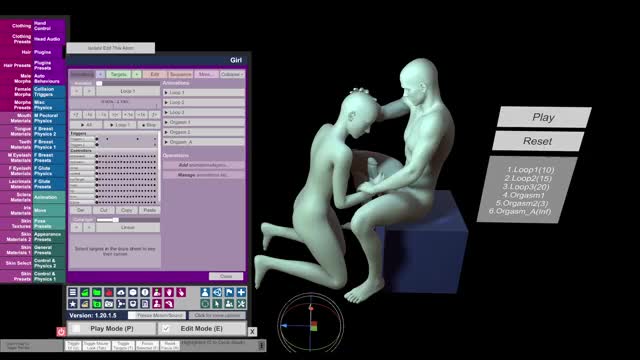640x360 pixels.
Task: Open the hamburger main menu icon
Action: point(73,292)
